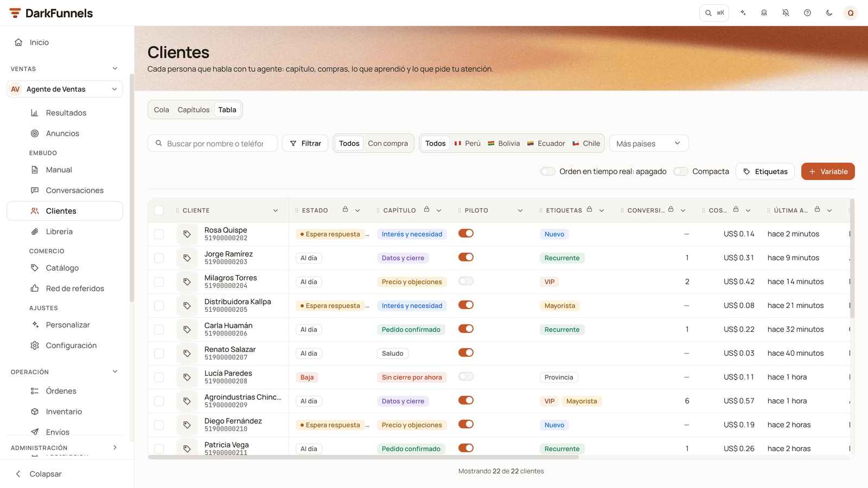Click the lock icon on Estado column
The height and width of the screenshot is (488, 868).
(345, 209)
